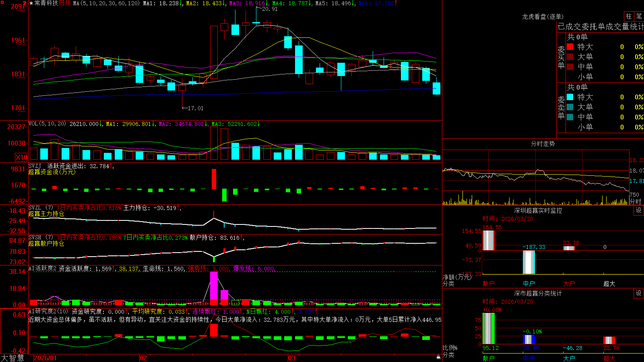The image size is (644, 362).
Task: Click the 大户 32.78 bar in realtime monitor
Action: click(x=569, y=248)
